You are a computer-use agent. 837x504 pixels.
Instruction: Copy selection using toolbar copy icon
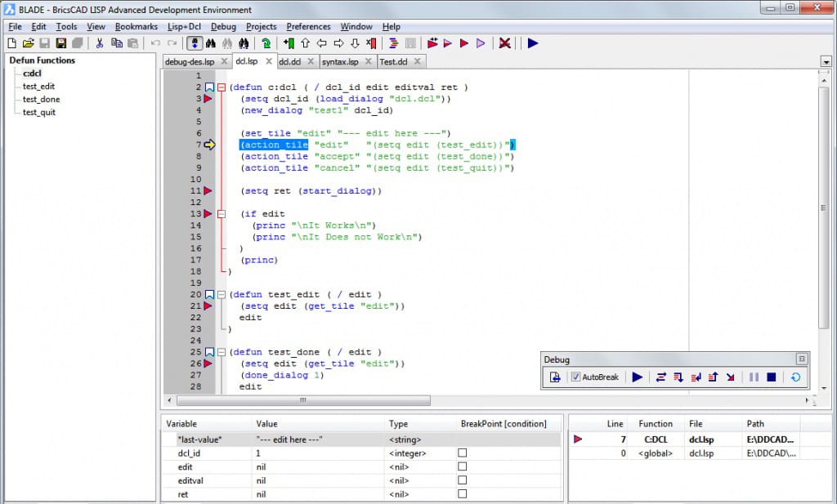click(x=116, y=43)
